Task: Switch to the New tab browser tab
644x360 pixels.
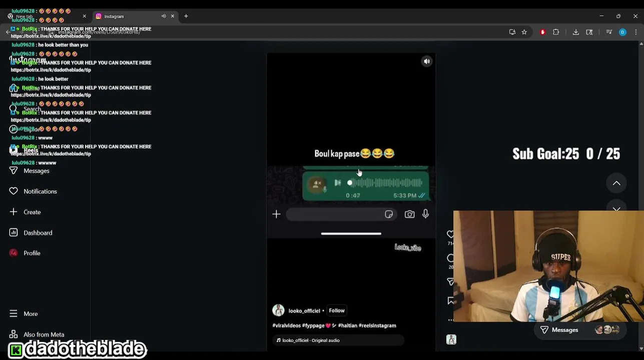Action: tap(47, 16)
